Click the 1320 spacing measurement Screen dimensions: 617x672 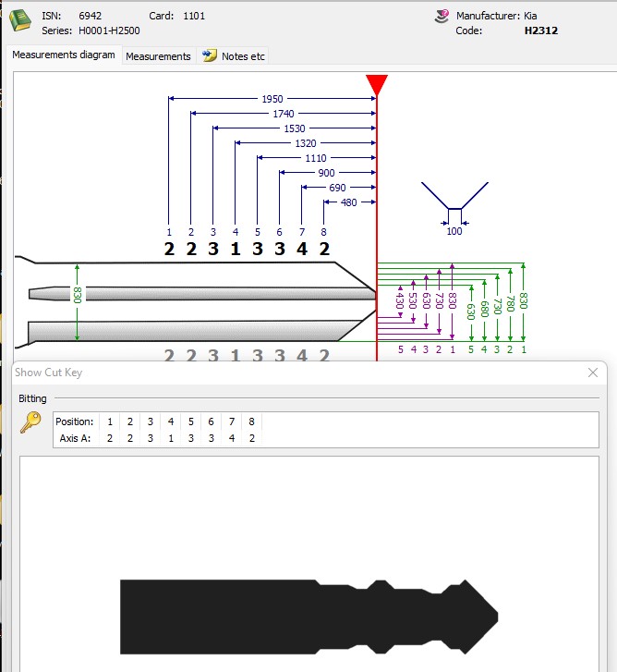[x=306, y=143]
